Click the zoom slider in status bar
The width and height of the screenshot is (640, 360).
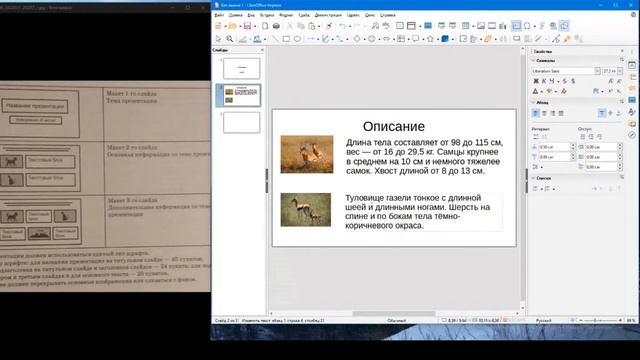click(x=600, y=320)
